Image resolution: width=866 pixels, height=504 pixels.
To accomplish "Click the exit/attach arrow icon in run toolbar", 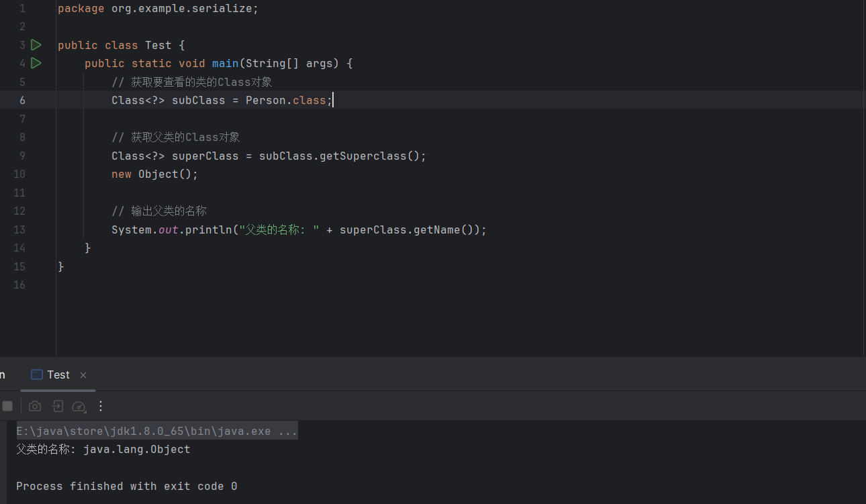I will pos(58,406).
